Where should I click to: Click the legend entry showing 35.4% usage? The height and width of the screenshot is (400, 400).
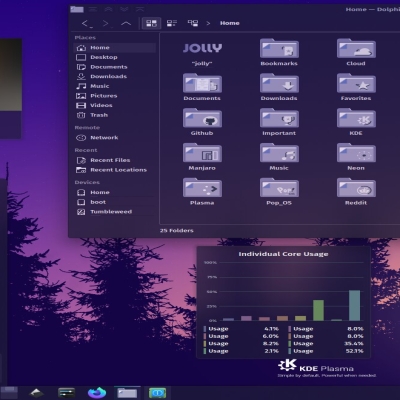326,344
